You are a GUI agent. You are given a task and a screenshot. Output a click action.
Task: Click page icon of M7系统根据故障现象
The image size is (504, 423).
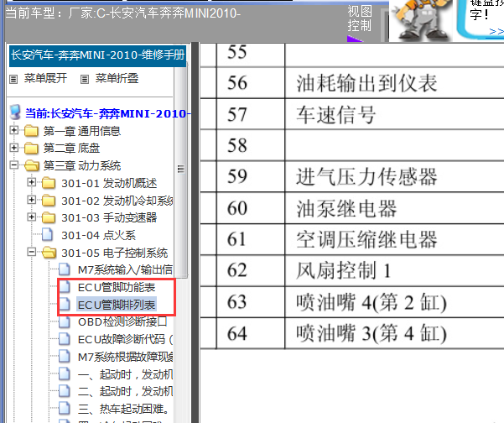[x=65, y=356]
